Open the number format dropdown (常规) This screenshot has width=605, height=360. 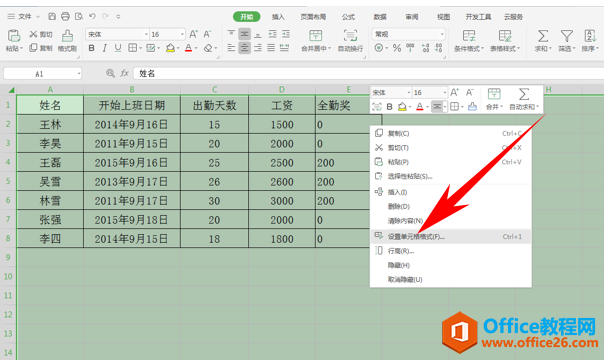tap(442, 34)
